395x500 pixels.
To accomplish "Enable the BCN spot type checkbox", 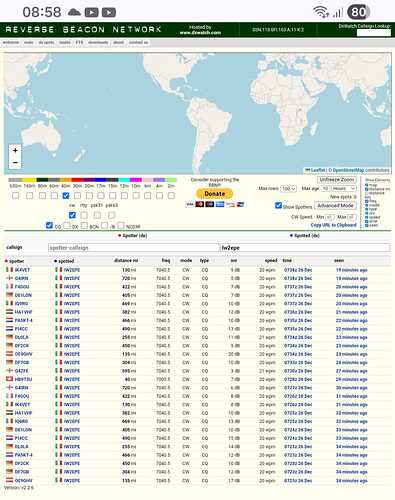I will (x=84, y=225).
